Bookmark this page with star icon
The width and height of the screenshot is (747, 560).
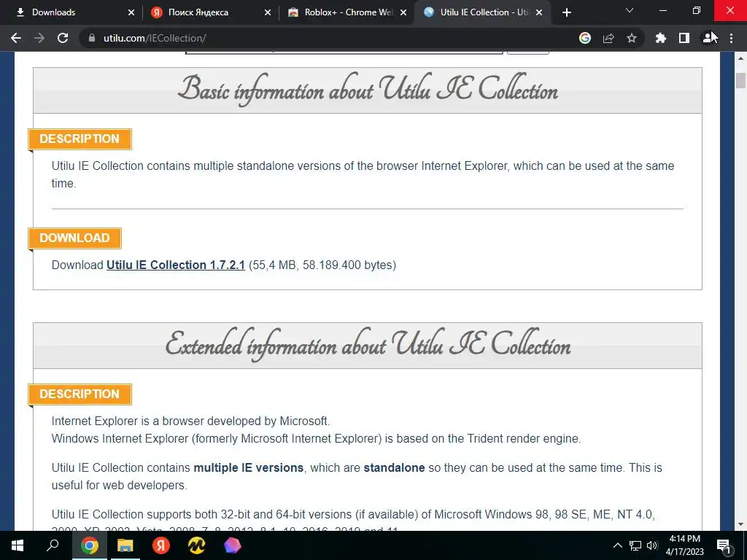click(x=632, y=38)
